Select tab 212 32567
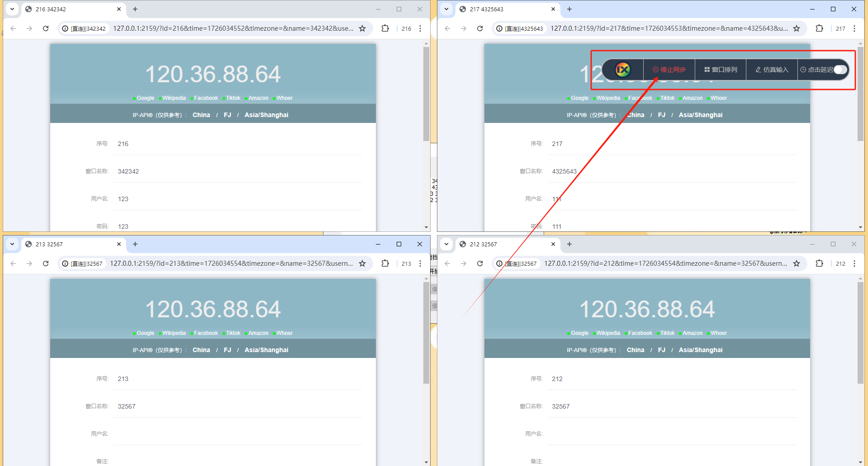This screenshot has width=868, height=466. 508,244
